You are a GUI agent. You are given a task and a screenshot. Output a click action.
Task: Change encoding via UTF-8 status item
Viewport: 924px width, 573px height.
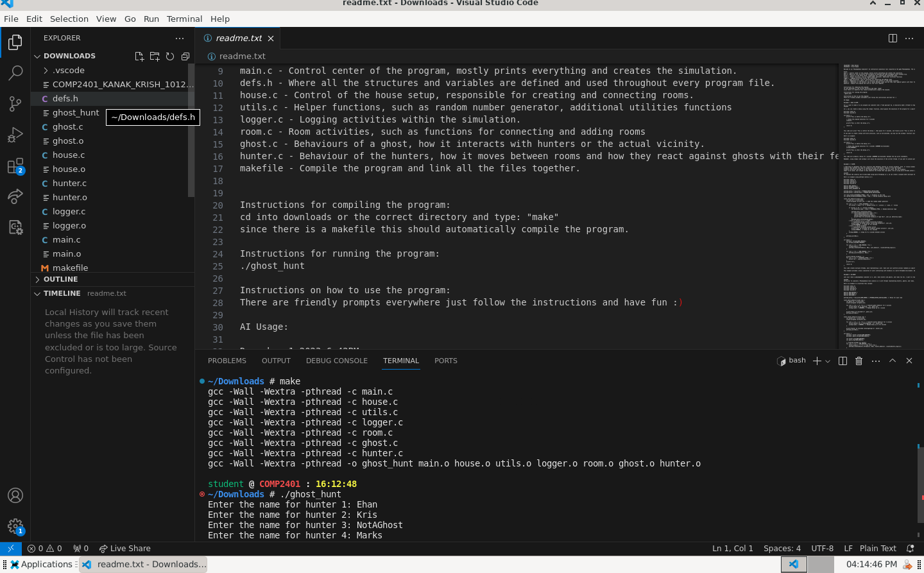click(823, 549)
